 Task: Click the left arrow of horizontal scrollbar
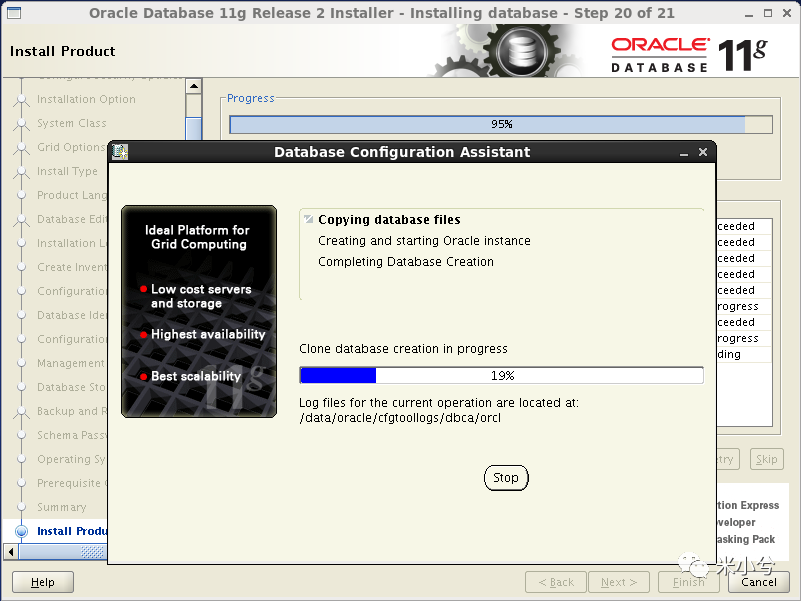(x=11, y=552)
